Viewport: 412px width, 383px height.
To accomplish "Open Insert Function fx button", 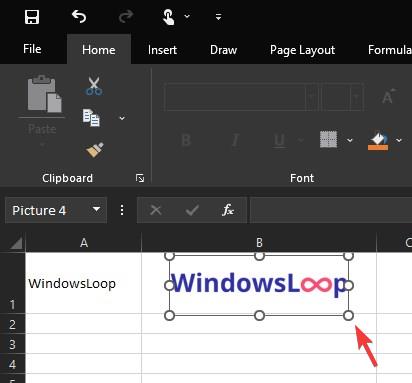I will [228, 210].
